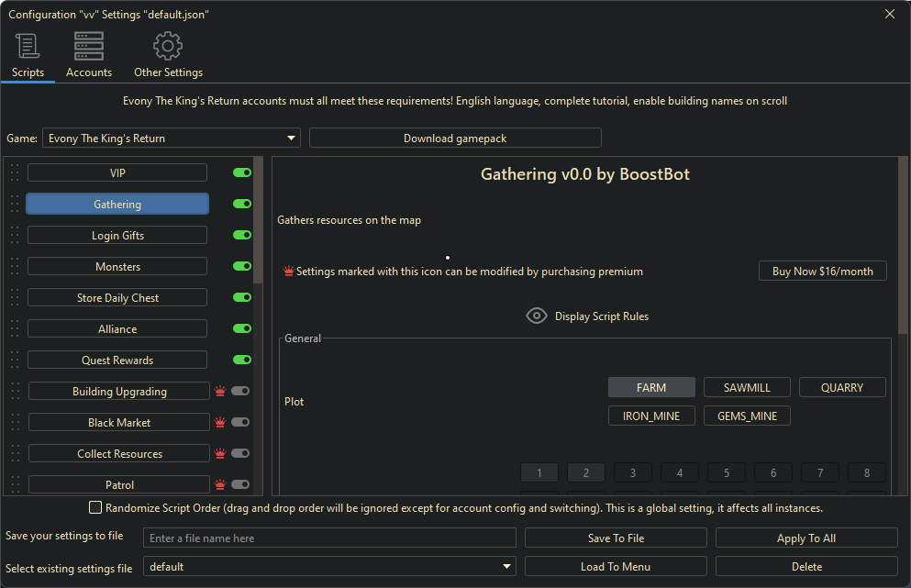This screenshot has height=588, width=911.
Task: Check Randomize Script Order checkbox
Action: pos(95,507)
